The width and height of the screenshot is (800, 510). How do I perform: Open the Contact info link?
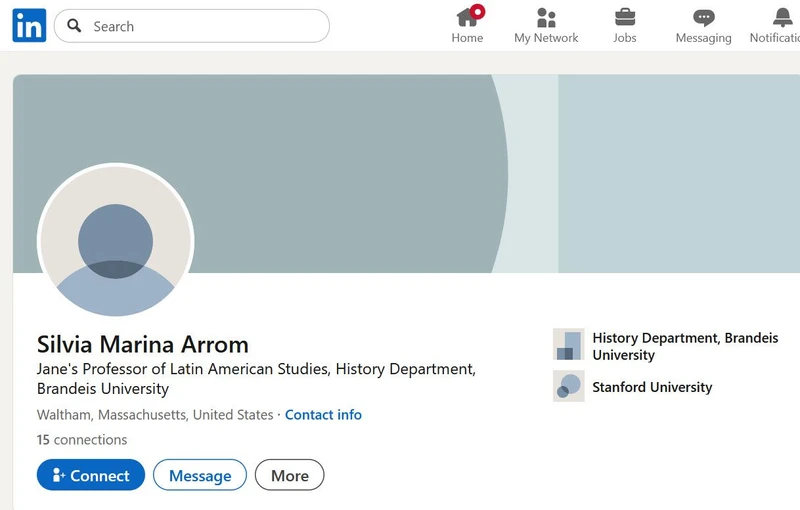[323, 415]
